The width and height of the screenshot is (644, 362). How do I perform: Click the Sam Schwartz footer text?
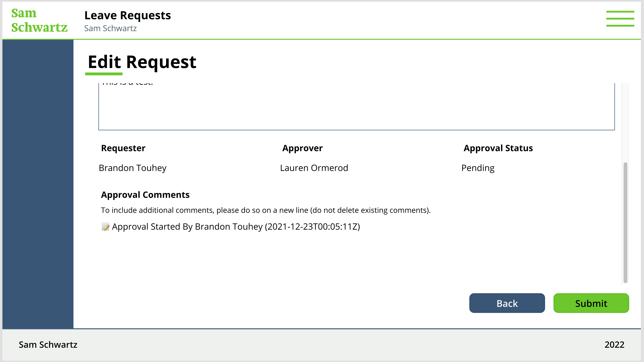point(48,345)
